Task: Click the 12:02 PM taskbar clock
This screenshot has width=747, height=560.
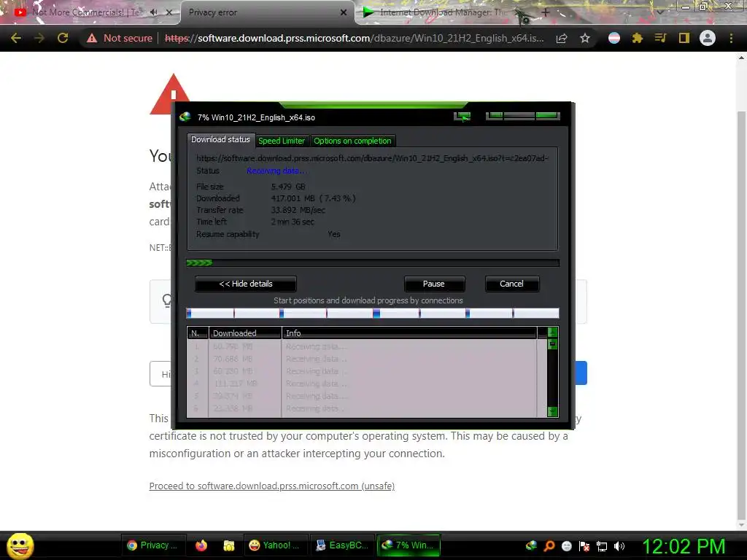Action: pyautogui.click(x=684, y=546)
